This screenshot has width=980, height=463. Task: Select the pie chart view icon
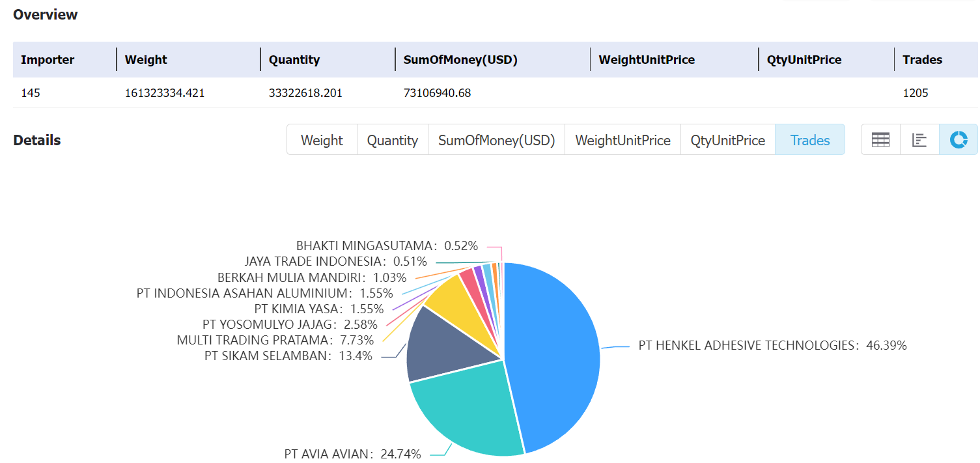959,140
